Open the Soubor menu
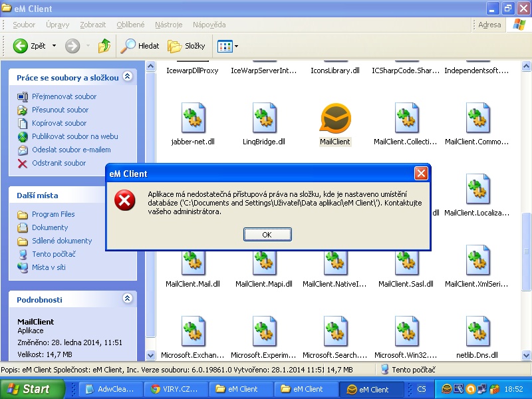Screen dimensions: 532x399 tap(24, 25)
